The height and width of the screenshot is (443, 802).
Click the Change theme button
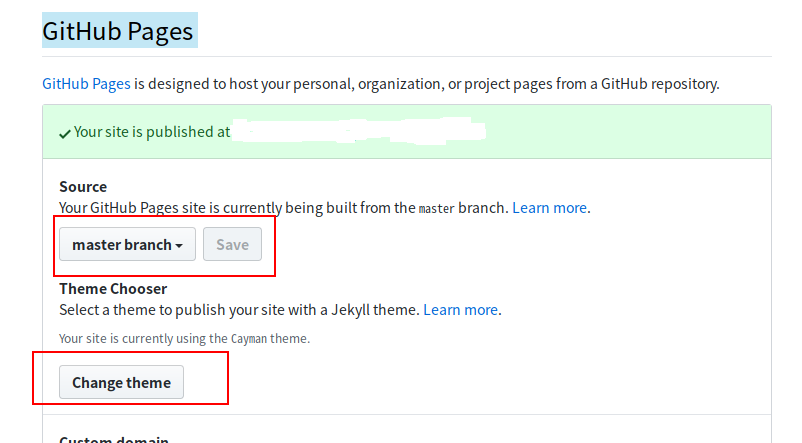point(121,382)
